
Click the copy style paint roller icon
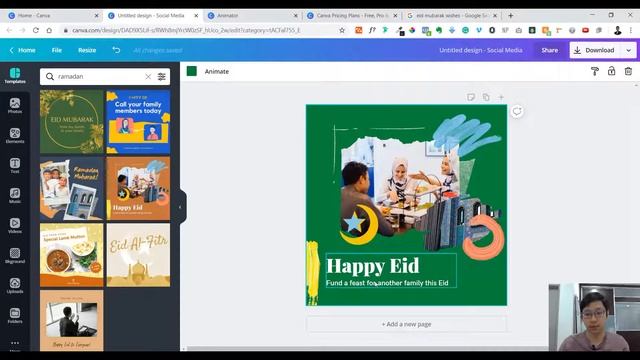coord(595,71)
